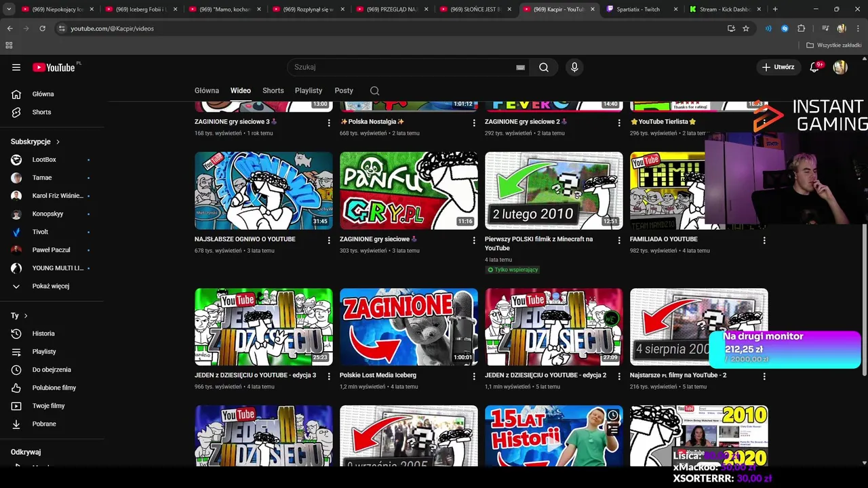Open options for Pierwszy POLSKI filmik z Minecraft

(x=619, y=240)
